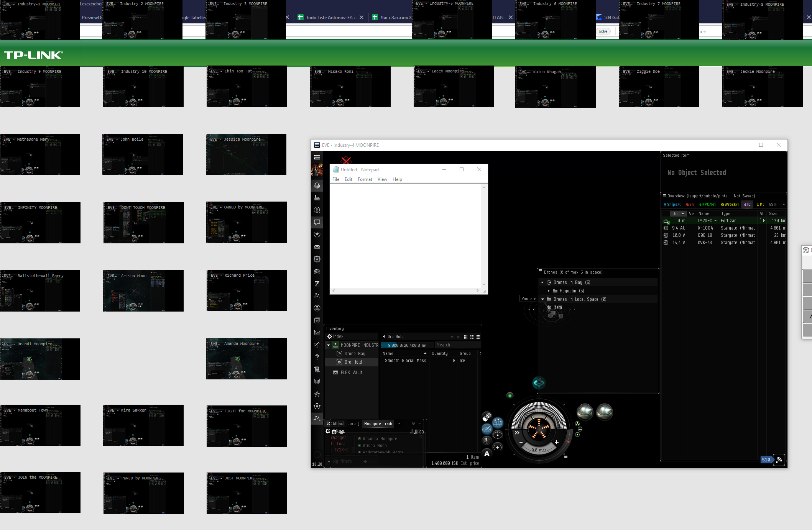Screen dimensions: 812x530
Task: Open the Market graph icon in sidebar
Action: 317,333
